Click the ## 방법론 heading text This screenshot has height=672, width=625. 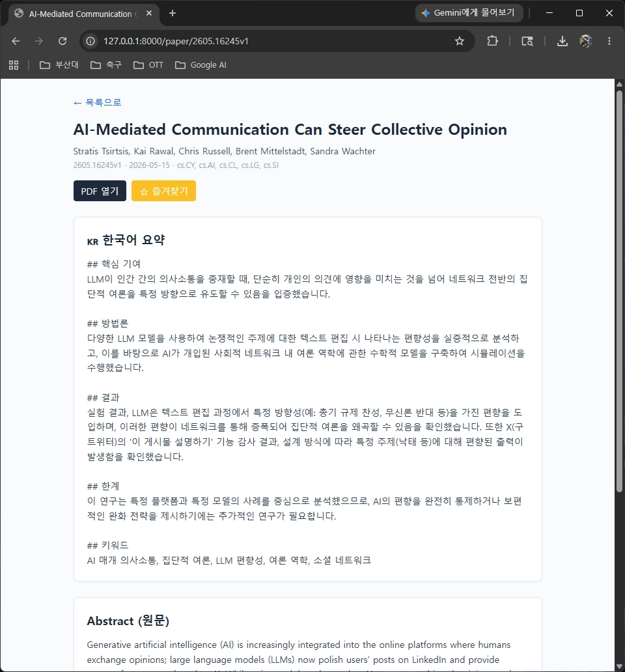point(107,323)
